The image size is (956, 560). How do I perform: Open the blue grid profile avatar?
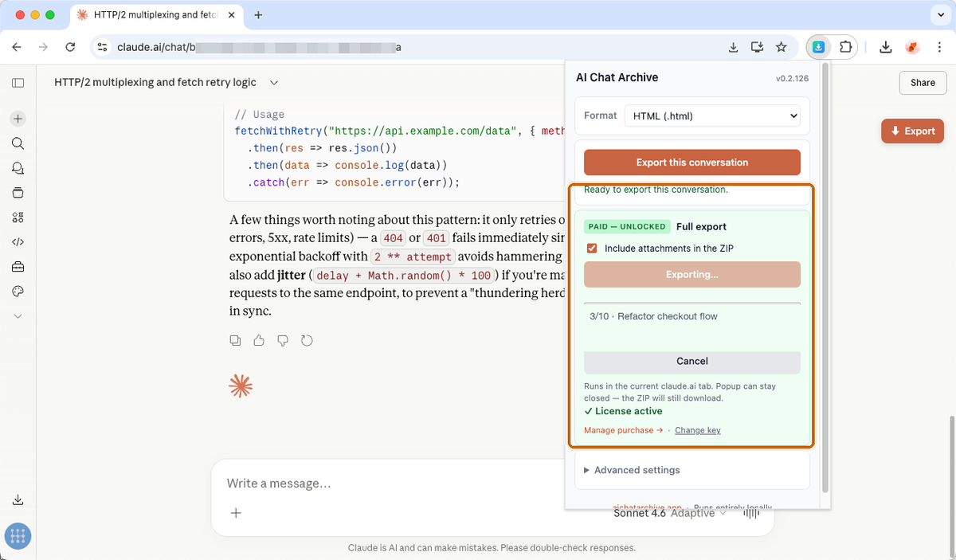pyautogui.click(x=18, y=536)
